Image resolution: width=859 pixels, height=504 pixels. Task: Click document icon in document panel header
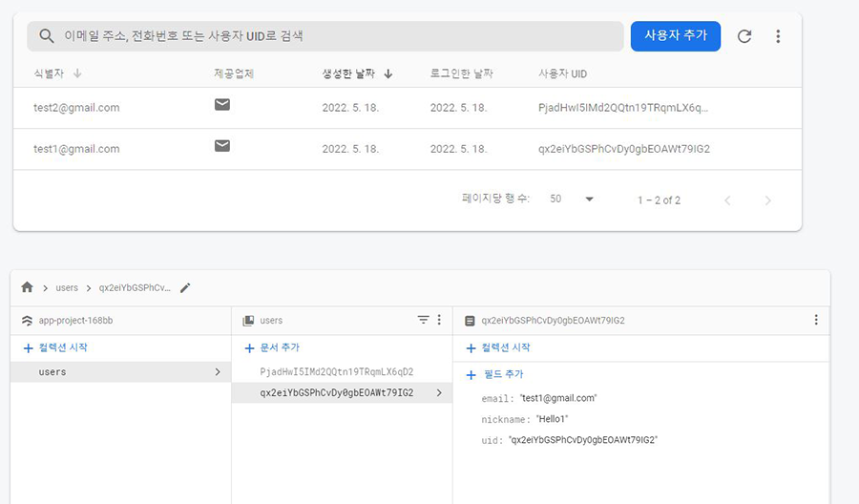click(x=470, y=321)
